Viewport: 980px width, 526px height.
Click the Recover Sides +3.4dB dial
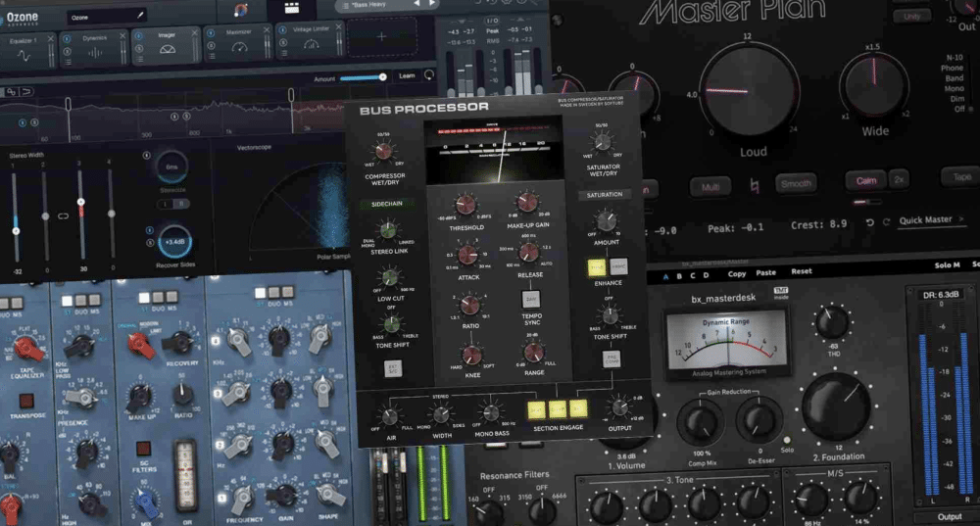click(176, 241)
